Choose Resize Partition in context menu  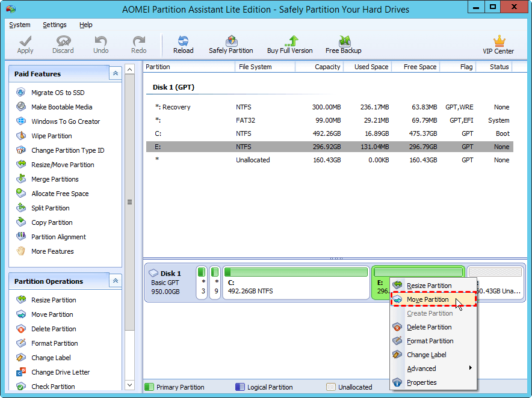click(433, 286)
